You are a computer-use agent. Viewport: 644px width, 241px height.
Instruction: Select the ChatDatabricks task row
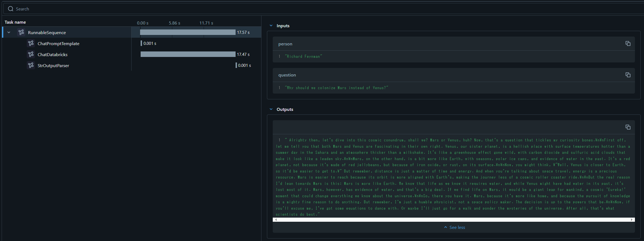[132, 54]
